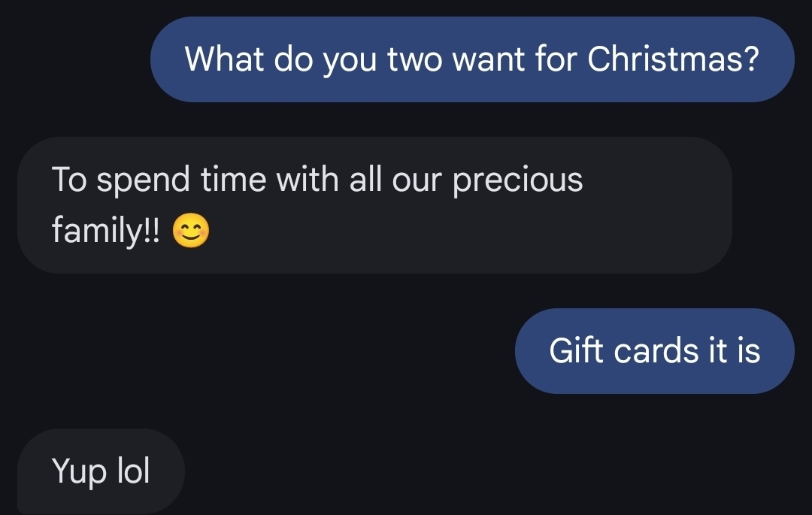Click the word "Christmas?" in the first message
Viewport: 812px width, 515px height.
672,59
